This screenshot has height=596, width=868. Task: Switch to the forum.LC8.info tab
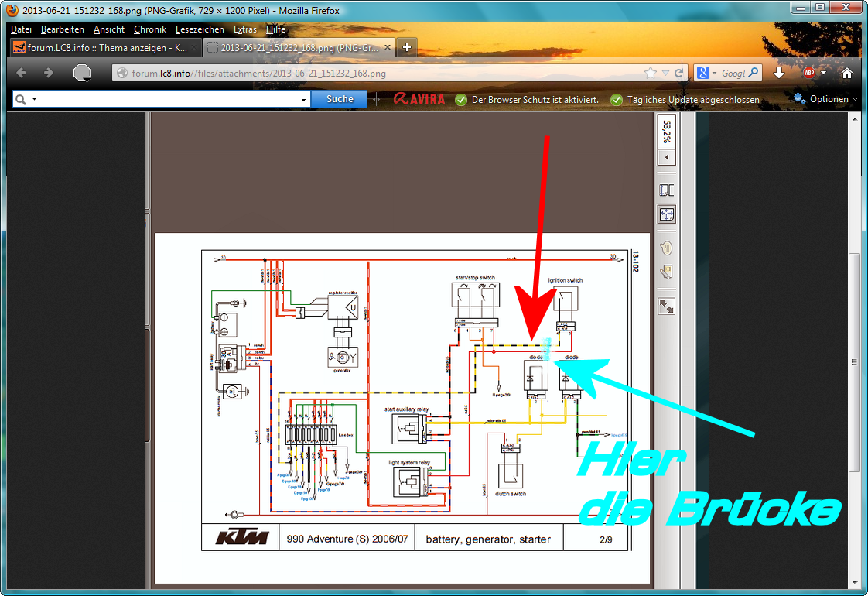[101, 47]
